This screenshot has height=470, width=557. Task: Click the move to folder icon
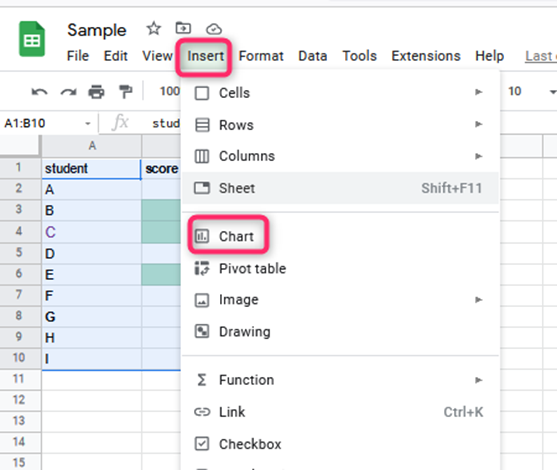click(183, 28)
